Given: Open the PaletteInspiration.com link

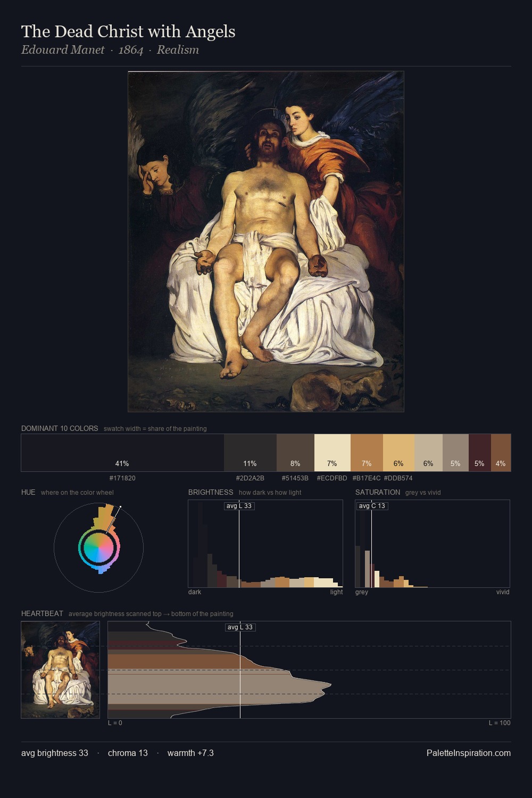Looking at the screenshot, I should [469, 753].
